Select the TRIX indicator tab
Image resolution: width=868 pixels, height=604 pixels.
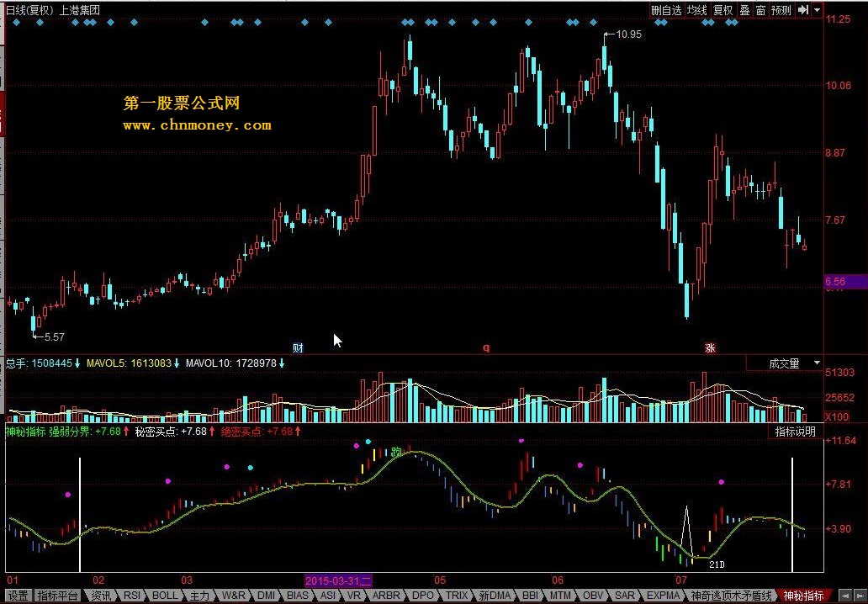(457, 596)
